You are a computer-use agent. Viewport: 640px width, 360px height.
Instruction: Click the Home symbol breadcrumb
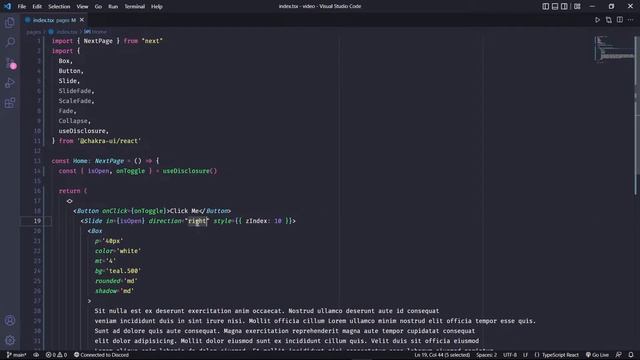click(x=96, y=31)
